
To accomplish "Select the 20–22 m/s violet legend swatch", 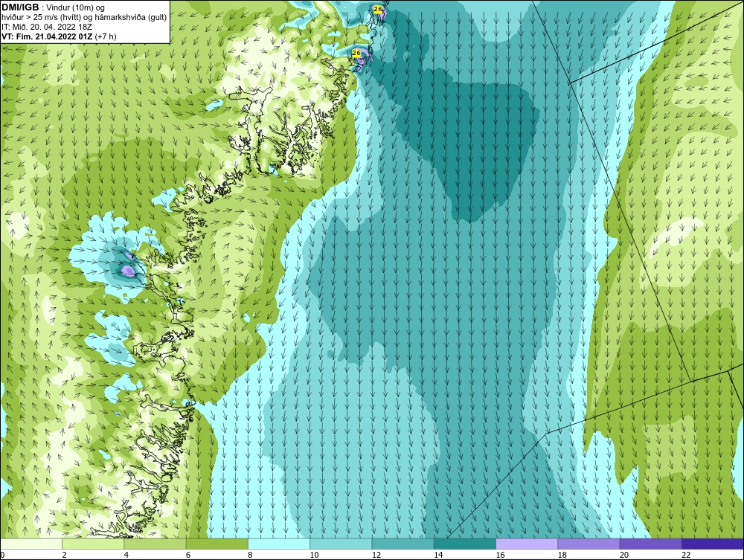I will [650, 544].
